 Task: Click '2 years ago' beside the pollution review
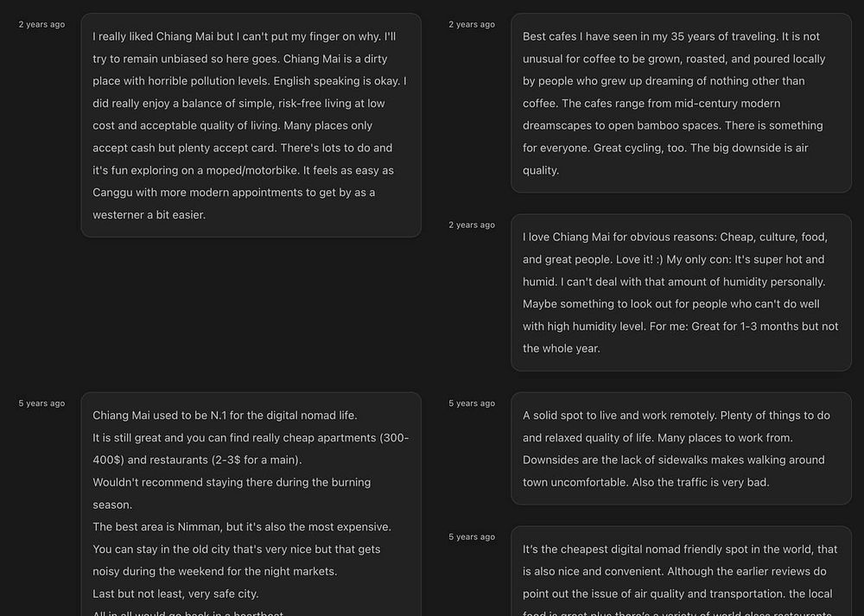coord(41,24)
